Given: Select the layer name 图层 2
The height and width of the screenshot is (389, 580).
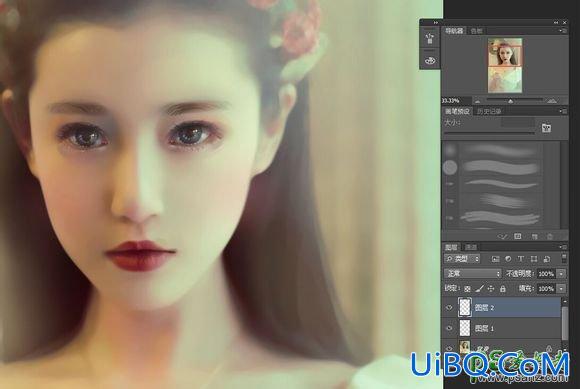Looking at the screenshot, I should 485,308.
